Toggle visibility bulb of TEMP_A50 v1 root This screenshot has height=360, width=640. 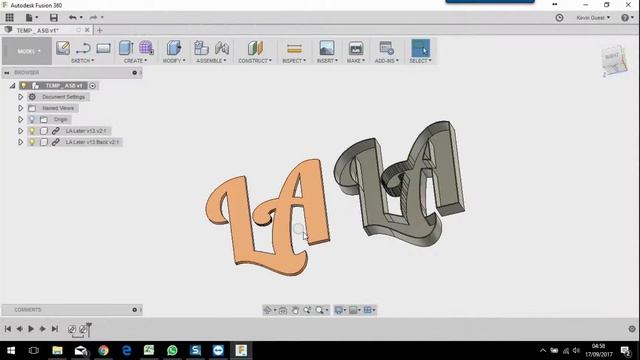(24, 85)
